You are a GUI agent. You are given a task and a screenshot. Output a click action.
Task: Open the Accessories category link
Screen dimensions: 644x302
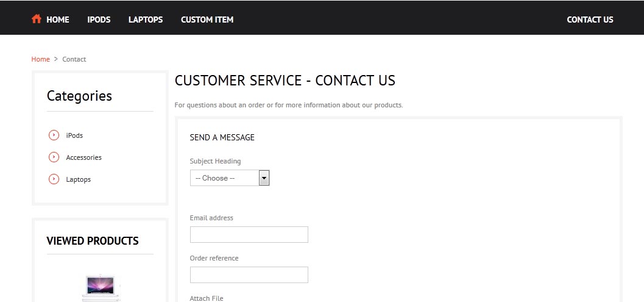pyautogui.click(x=83, y=157)
